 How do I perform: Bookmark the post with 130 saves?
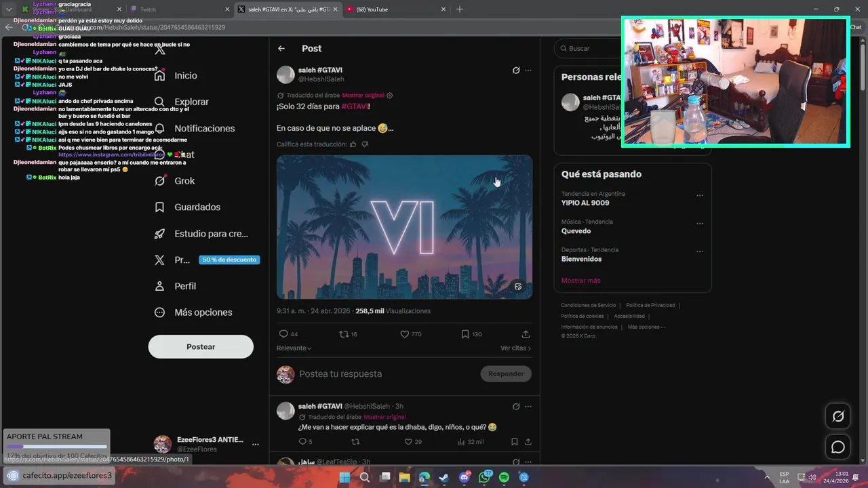471,334
